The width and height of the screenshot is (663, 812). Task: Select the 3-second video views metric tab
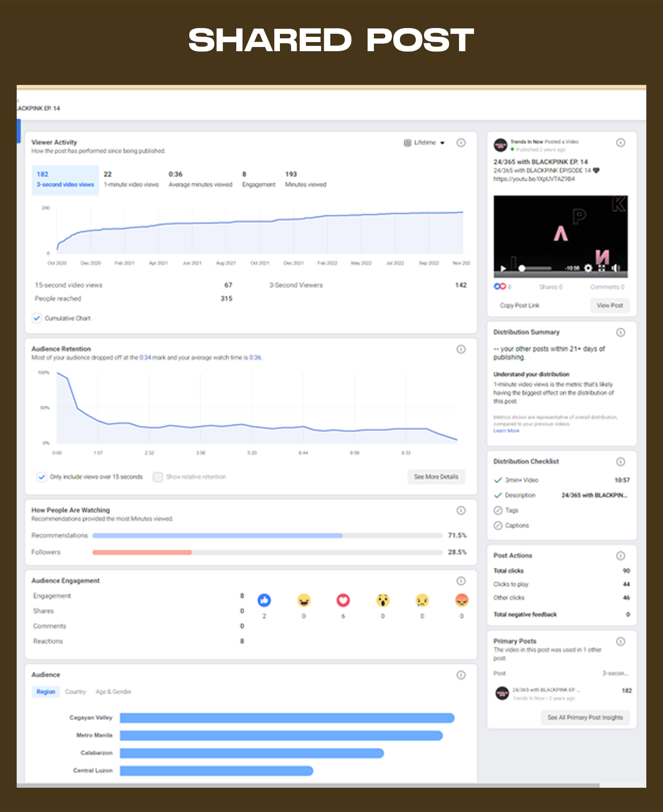(x=65, y=180)
